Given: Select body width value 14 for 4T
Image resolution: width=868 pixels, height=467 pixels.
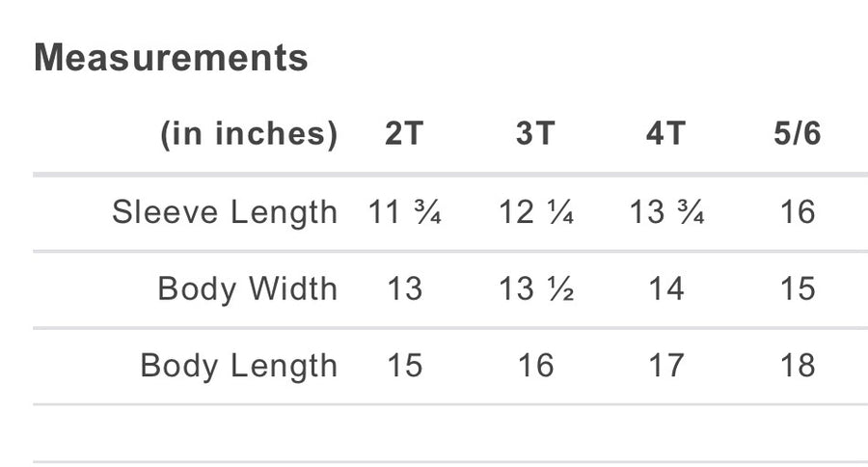Looking at the screenshot, I should coord(666,288).
